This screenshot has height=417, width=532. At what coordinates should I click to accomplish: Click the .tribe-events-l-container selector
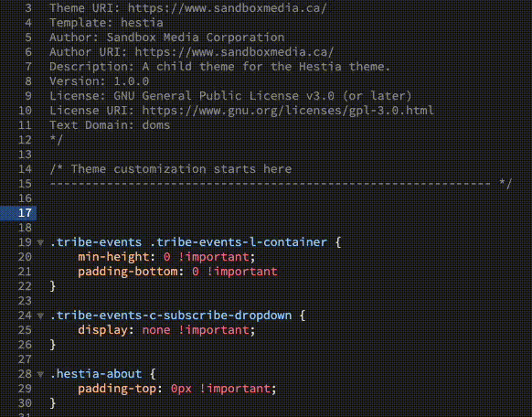click(239, 242)
